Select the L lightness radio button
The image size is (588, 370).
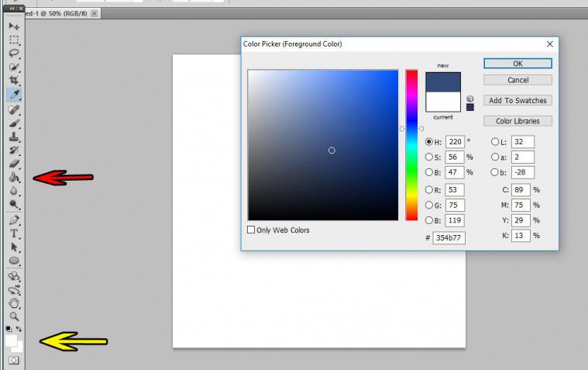click(x=496, y=142)
